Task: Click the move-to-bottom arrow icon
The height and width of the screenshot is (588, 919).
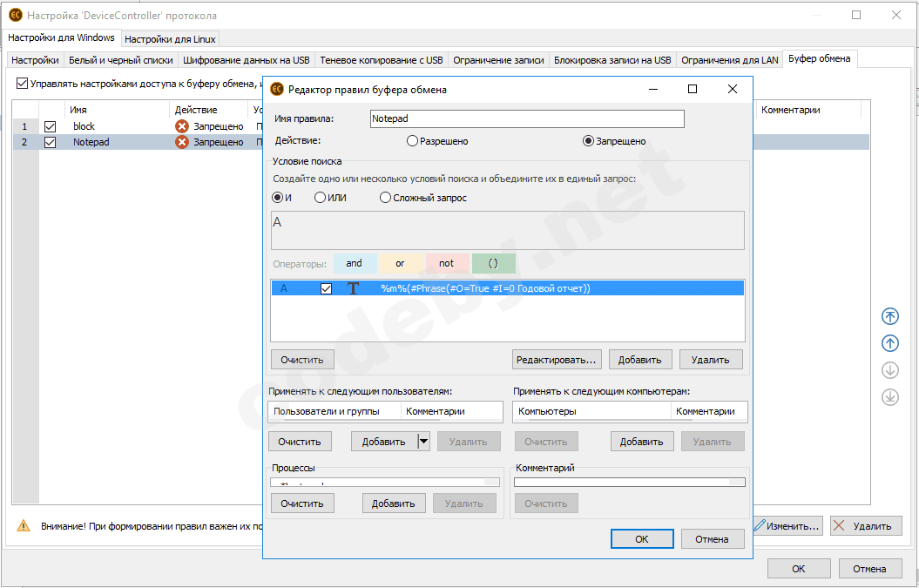Action: pos(889,397)
